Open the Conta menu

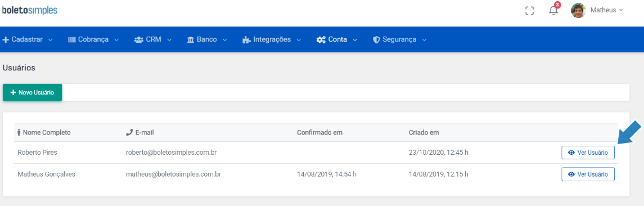coord(337,40)
